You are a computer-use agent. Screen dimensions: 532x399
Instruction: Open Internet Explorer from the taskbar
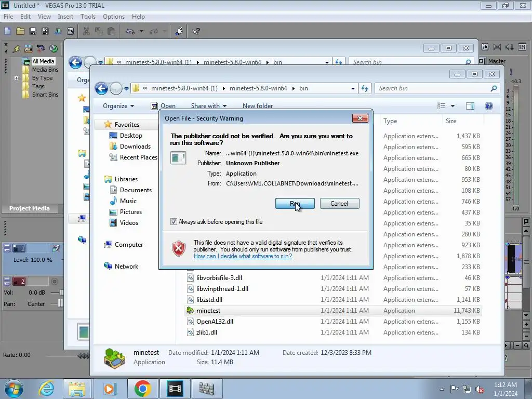tap(46, 389)
